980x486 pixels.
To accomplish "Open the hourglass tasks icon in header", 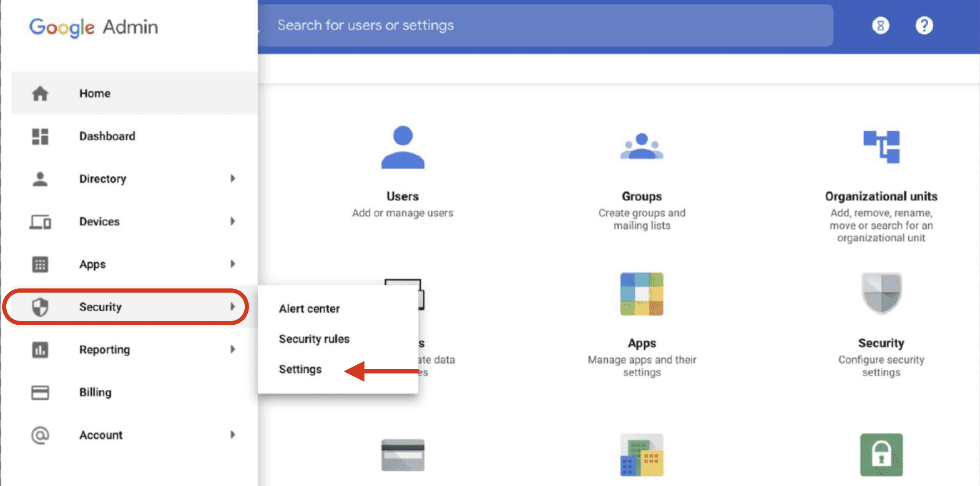I will coord(881,26).
